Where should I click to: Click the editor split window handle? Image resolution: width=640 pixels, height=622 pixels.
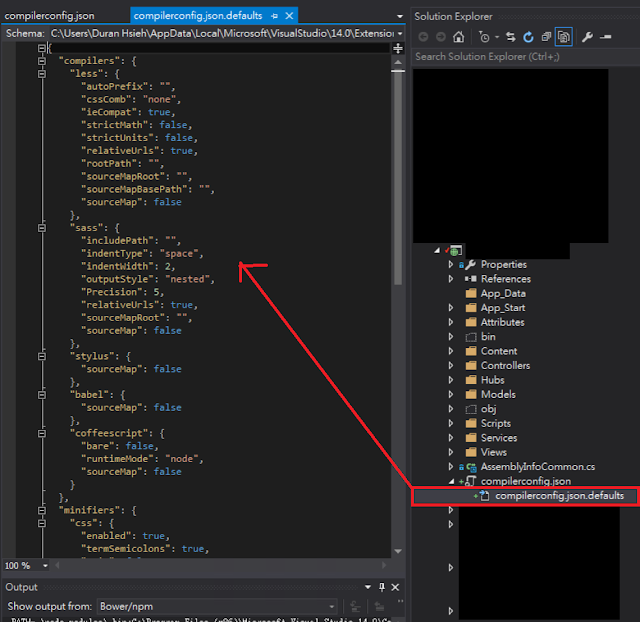pyautogui.click(x=398, y=49)
